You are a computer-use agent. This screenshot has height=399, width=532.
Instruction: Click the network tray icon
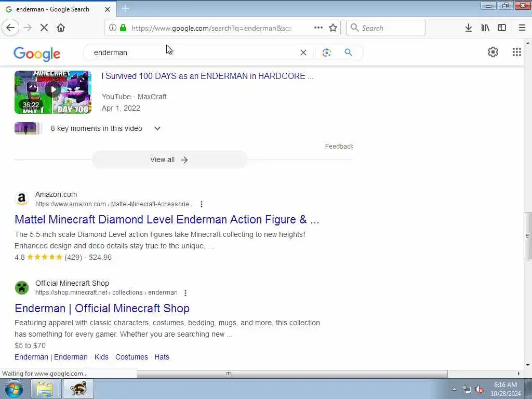pyautogui.click(x=467, y=390)
